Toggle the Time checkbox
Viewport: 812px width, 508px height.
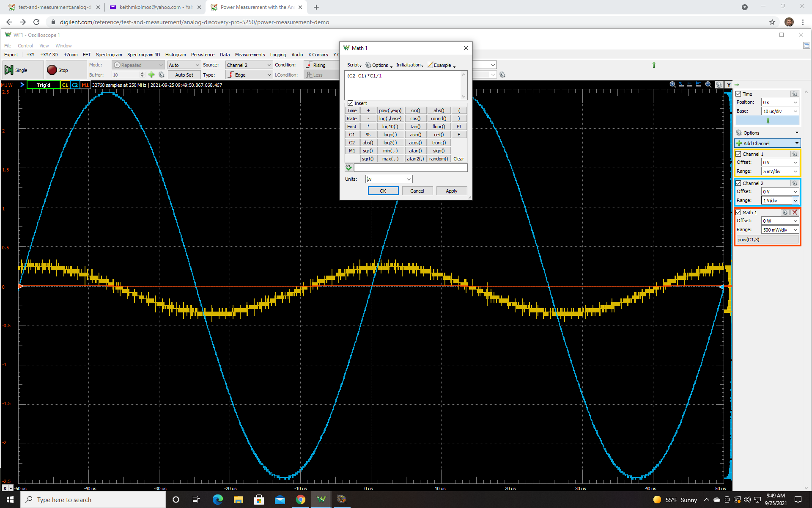[x=738, y=94]
